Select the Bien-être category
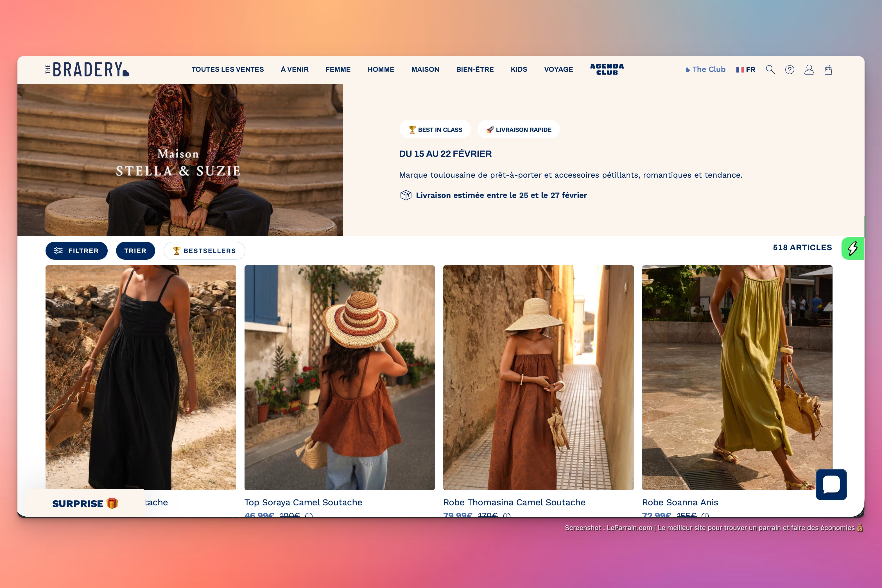The width and height of the screenshot is (882, 588). pos(475,70)
